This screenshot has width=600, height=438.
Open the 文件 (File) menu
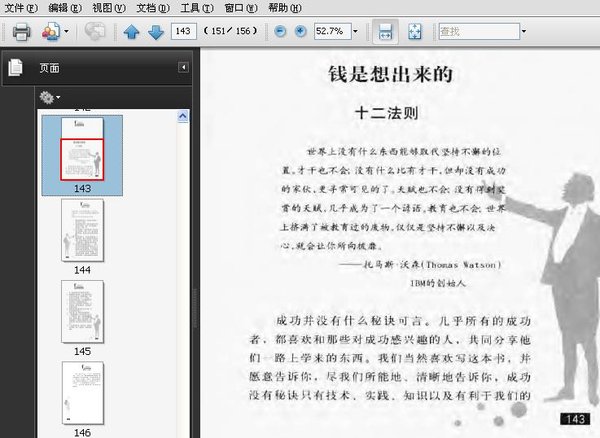(21, 8)
